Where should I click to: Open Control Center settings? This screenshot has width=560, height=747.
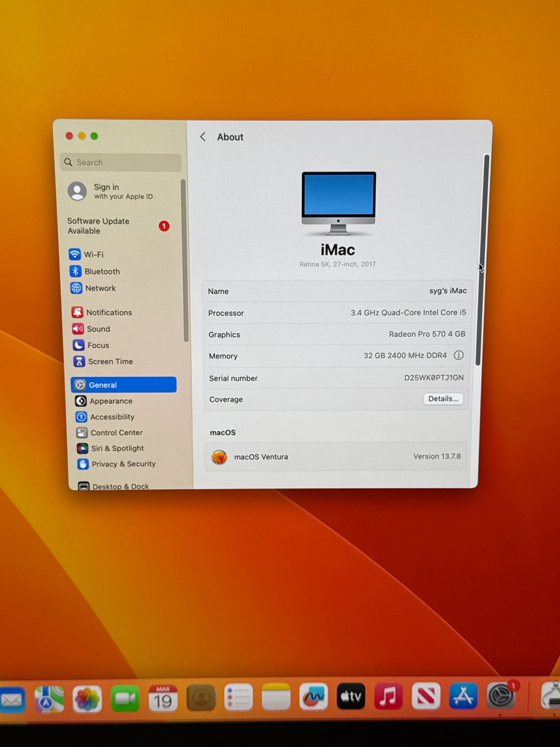(109, 433)
